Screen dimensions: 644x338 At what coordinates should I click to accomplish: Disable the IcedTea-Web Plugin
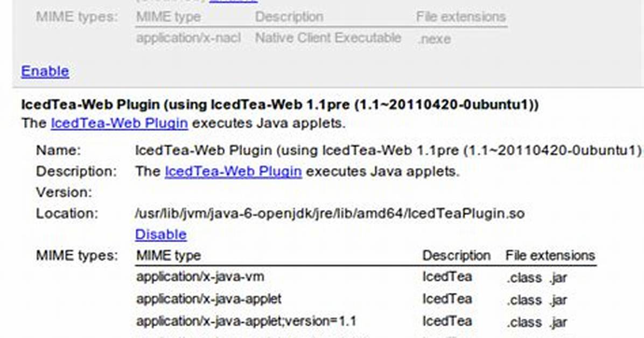160,234
